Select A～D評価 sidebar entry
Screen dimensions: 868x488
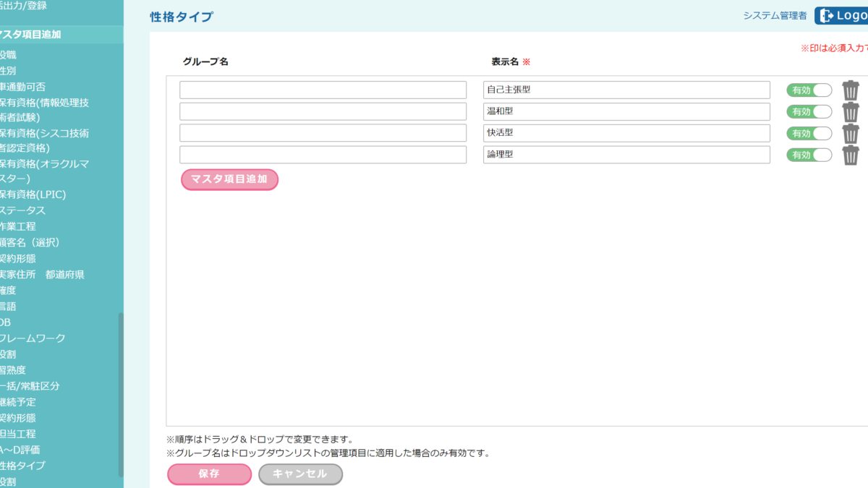point(20,450)
